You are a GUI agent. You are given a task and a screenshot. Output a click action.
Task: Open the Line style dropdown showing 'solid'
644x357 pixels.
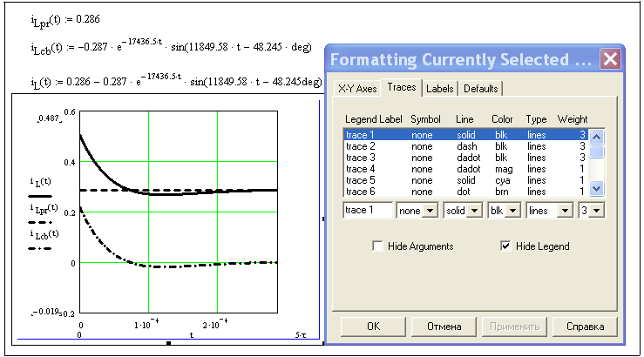(x=463, y=211)
